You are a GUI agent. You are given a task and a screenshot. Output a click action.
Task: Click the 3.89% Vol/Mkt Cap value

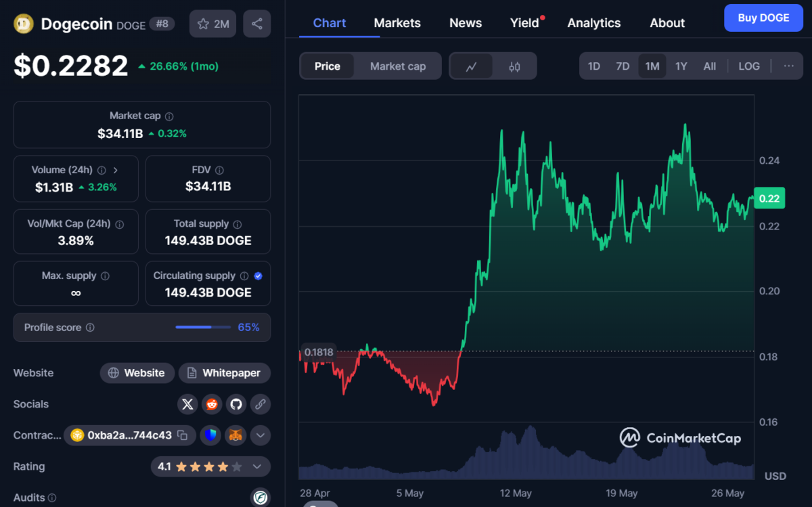click(76, 240)
